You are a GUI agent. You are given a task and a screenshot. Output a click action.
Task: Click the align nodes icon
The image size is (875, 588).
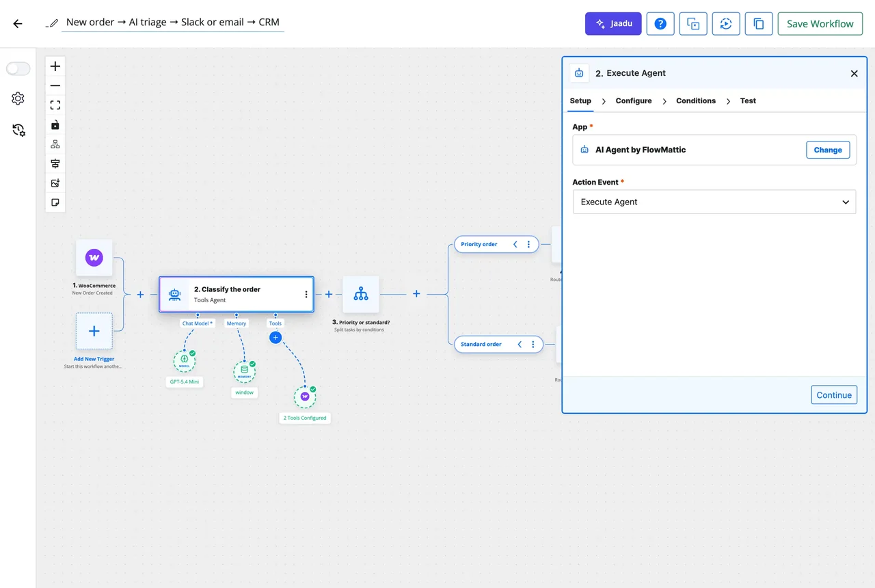55,163
